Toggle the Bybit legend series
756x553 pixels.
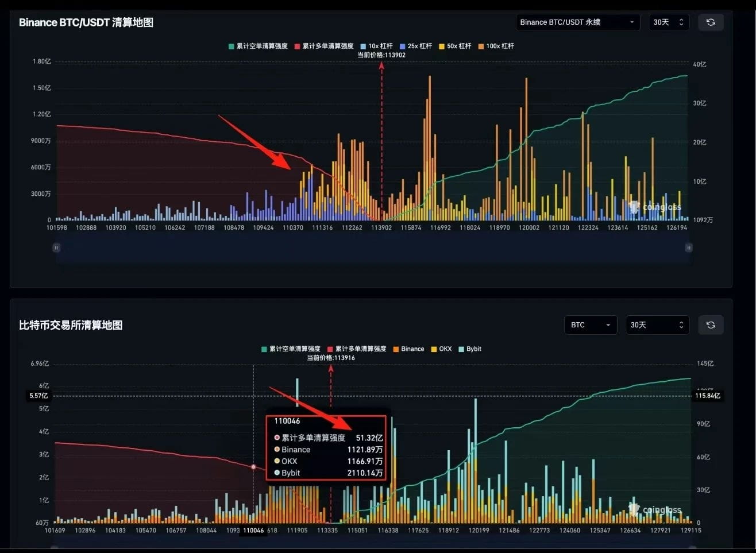[x=469, y=349]
